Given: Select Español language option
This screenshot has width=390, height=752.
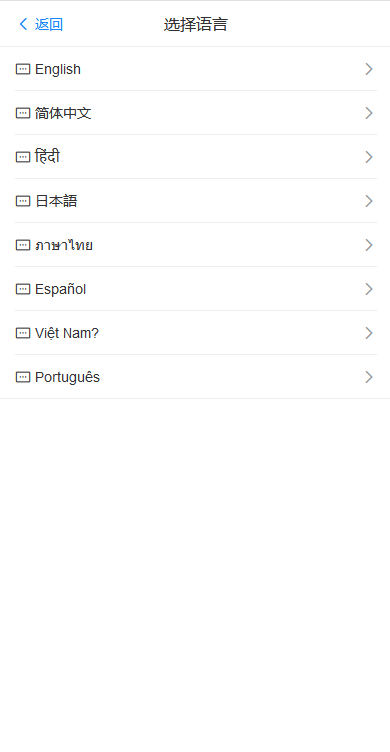Looking at the screenshot, I should 196,289.
